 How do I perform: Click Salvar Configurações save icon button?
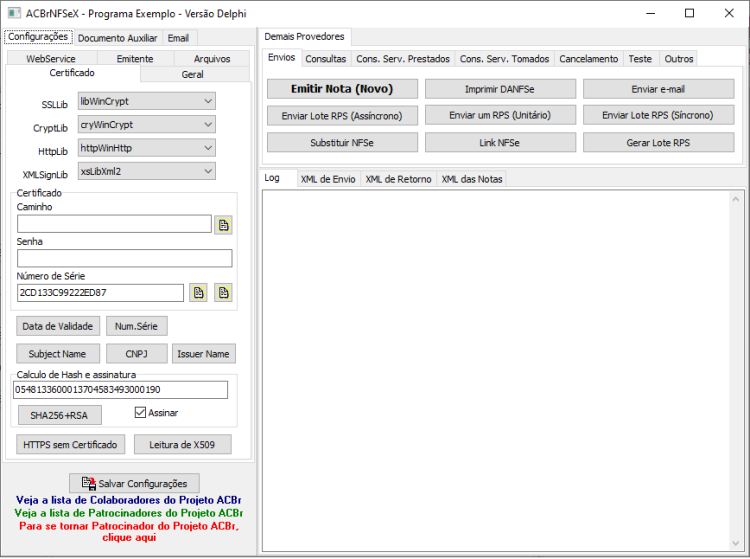pos(134,483)
